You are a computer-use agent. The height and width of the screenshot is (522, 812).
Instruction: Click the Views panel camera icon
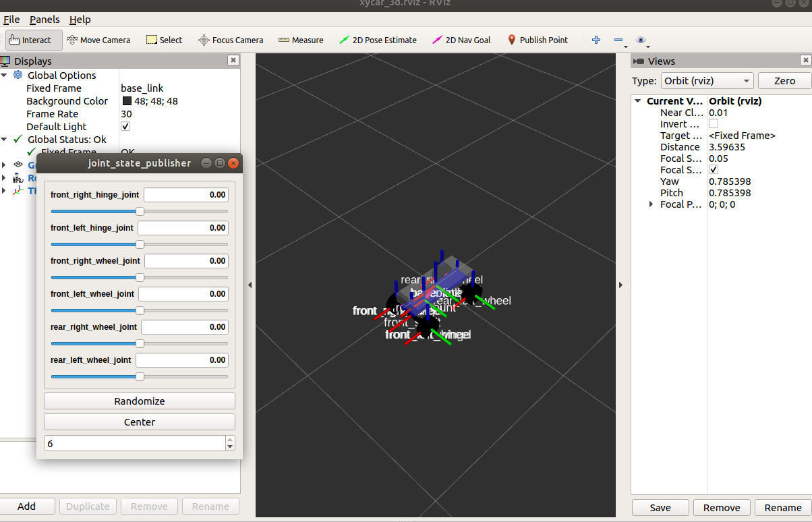(x=639, y=61)
